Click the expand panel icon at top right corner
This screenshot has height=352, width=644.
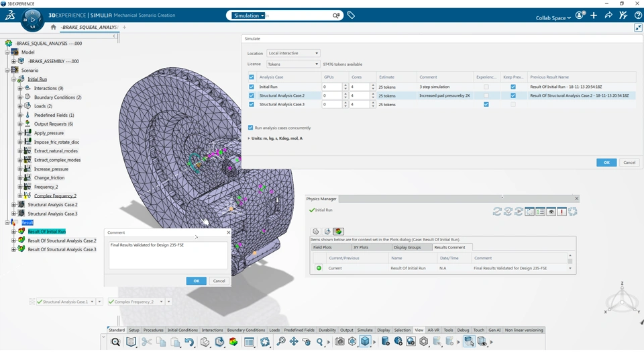(x=638, y=28)
